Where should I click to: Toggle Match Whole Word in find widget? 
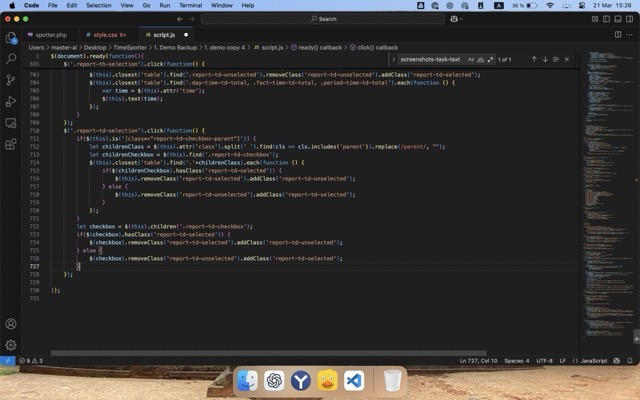(481, 59)
